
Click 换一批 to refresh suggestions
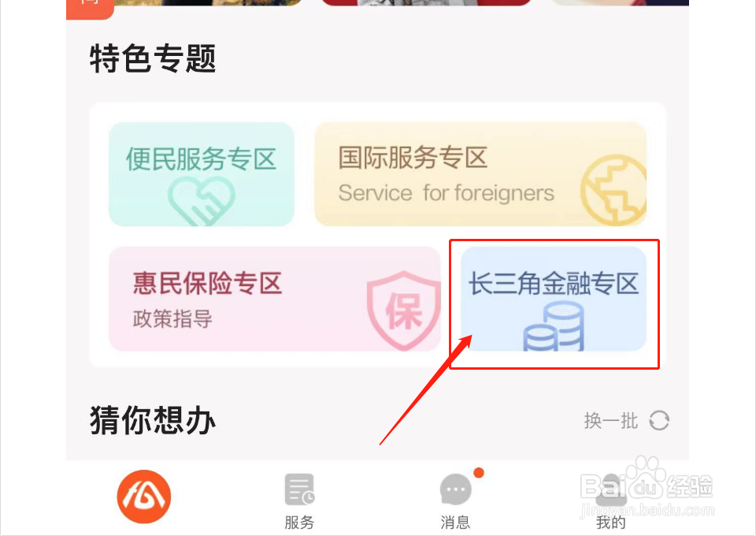610,421
